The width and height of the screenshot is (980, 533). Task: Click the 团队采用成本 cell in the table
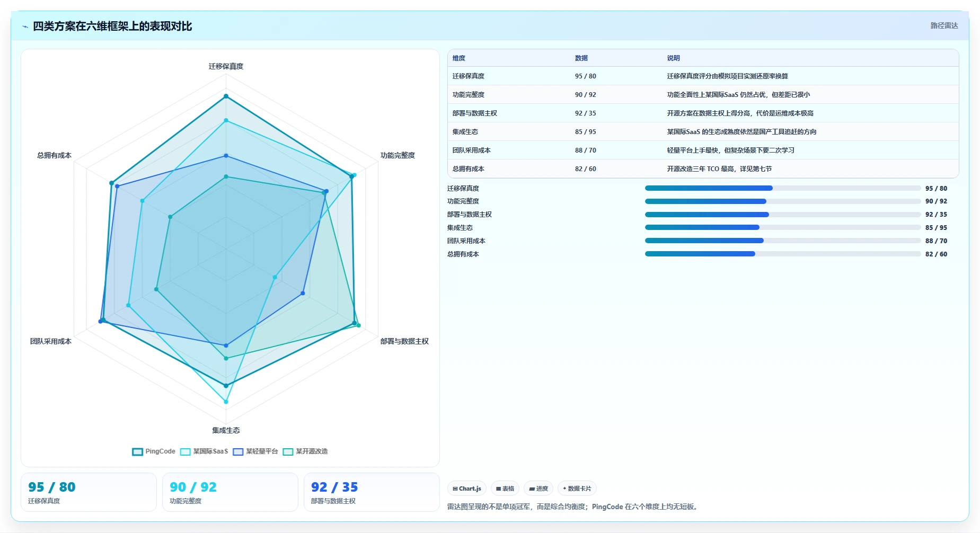click(x=472, y=150)
